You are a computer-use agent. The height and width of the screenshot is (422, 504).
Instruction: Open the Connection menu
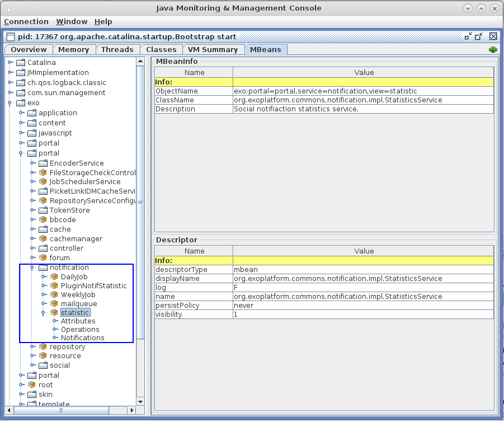click(x=26, y=22)
